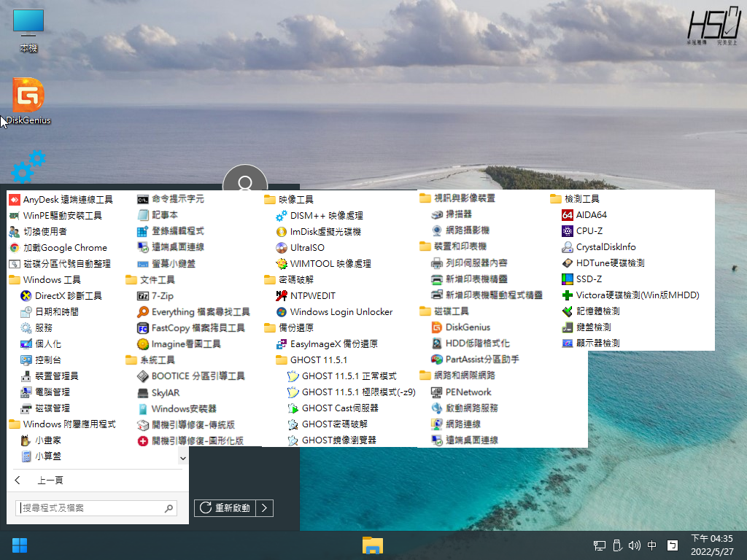Launch CPU-Z
Screen dimensions: 747x560
583,231
